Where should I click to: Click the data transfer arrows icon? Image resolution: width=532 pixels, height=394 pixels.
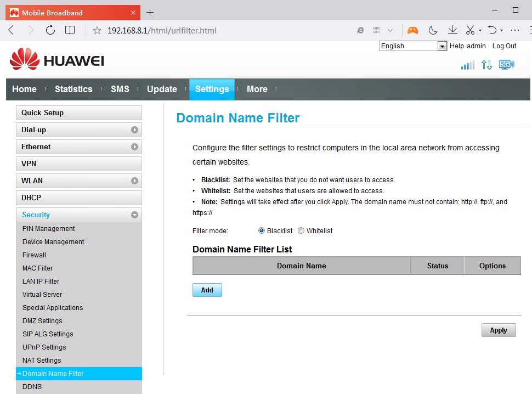point(486,65)
